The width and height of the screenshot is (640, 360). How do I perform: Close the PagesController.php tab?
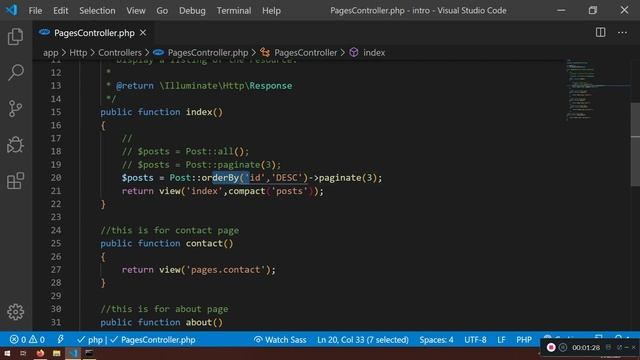click(143, 33)
